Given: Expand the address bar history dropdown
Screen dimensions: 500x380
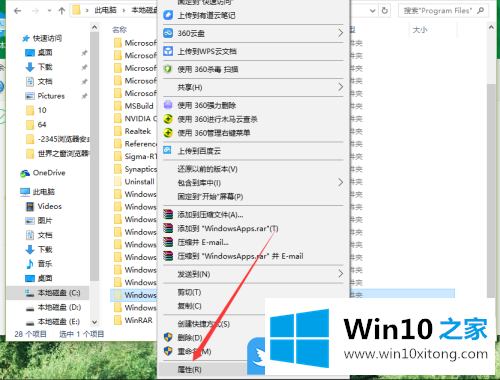Looking at the screenshot, I should click(373, 11).
